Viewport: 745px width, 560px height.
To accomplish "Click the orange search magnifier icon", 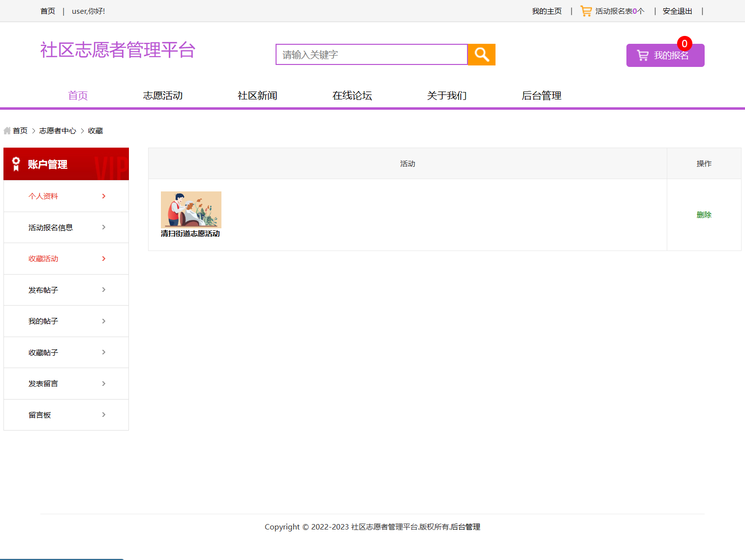I will (481, 55).
